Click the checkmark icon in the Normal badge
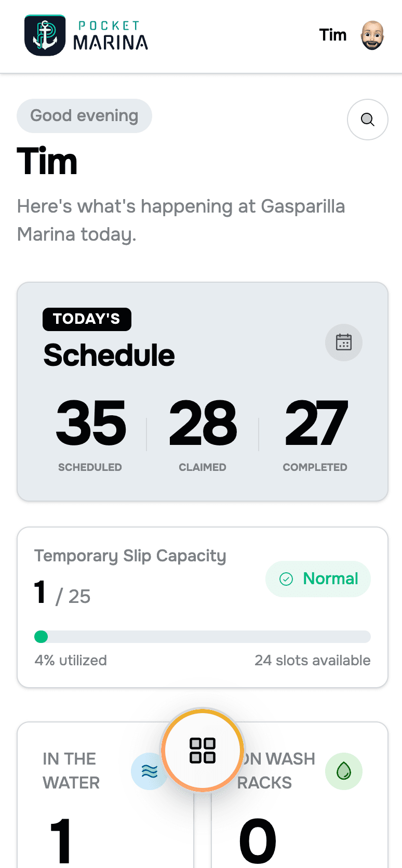402x868 pixels. (x=286, y=578)
